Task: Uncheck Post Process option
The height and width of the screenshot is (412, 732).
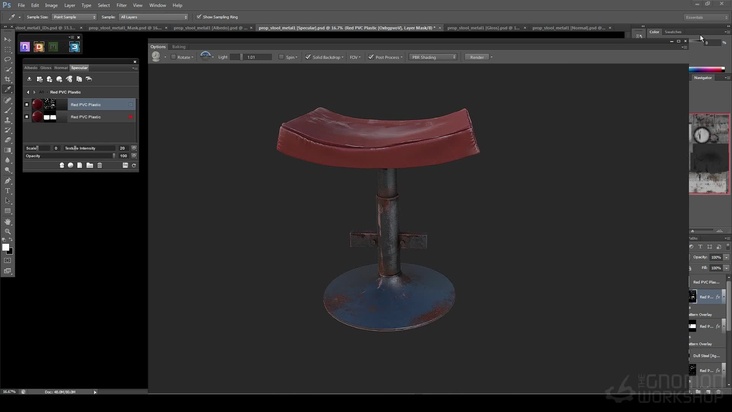Action: tap(371, 57)
